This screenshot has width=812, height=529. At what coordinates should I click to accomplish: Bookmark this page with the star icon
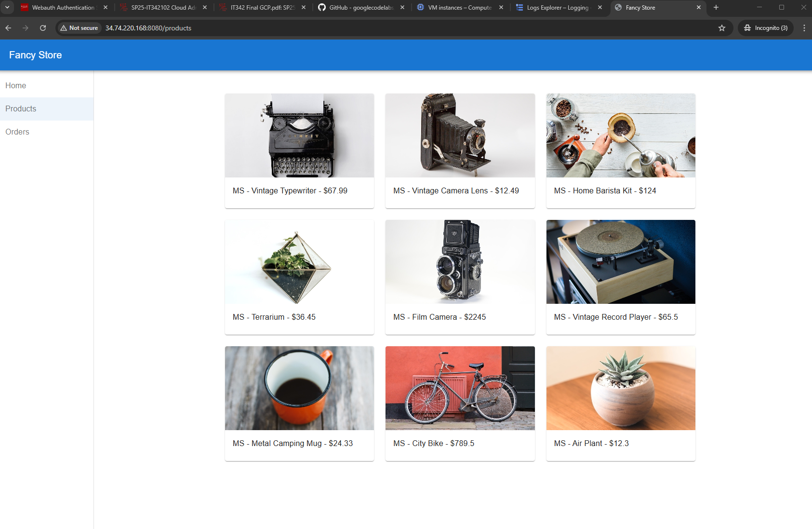721,28
